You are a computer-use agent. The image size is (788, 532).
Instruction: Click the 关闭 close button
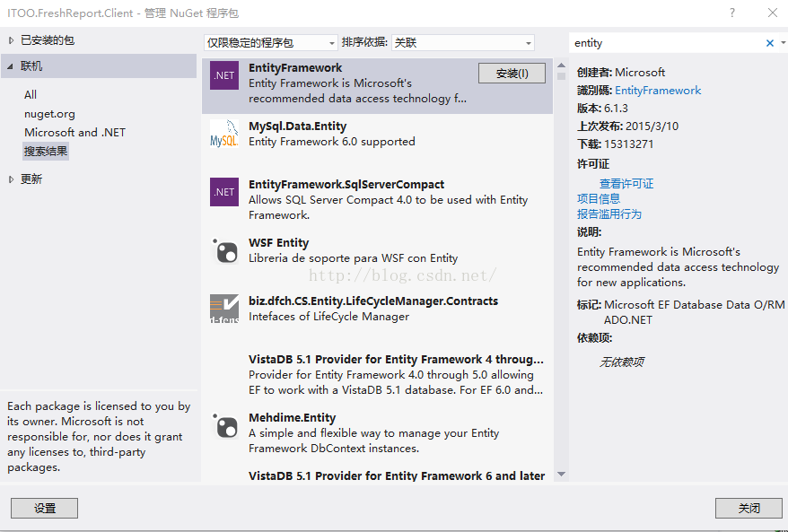coord(749,509)
